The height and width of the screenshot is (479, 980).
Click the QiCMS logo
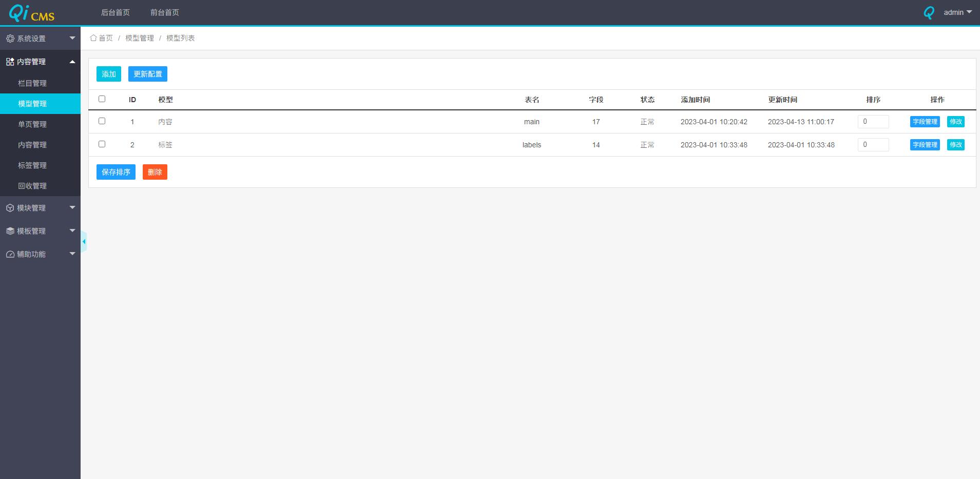[31, 13]
